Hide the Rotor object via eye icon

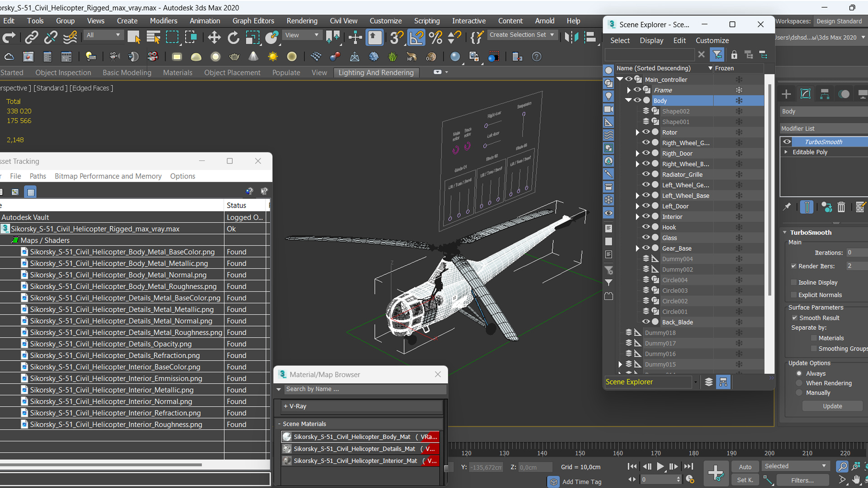(646, 132)
